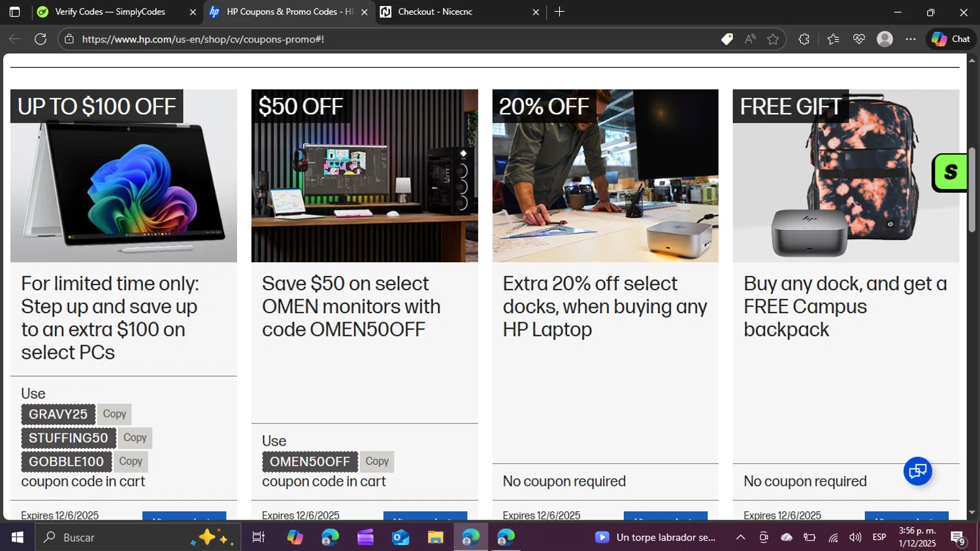980x551 pixels.
Task: Start Read aloud from address bar
Action: (750, 39)
